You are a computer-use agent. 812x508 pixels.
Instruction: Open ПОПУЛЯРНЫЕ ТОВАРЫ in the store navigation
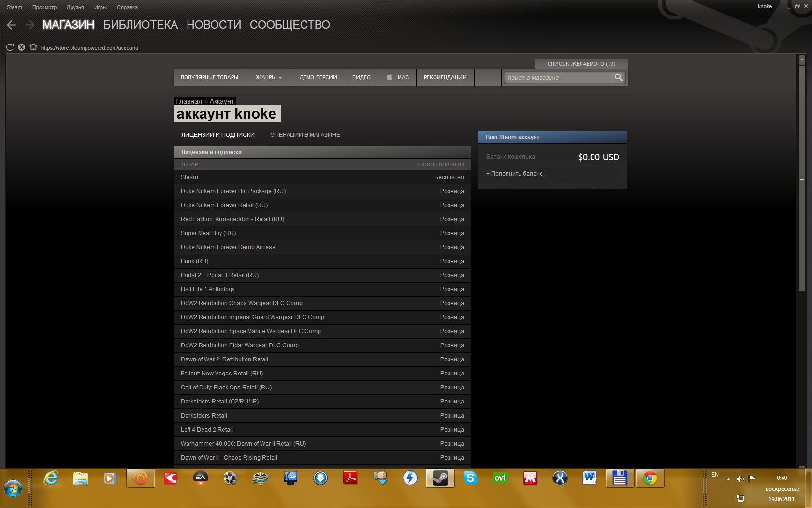[209, 77]
